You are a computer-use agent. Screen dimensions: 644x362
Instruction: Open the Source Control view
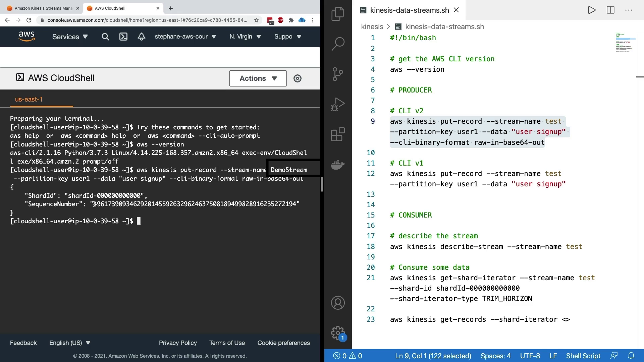[337, 74]
